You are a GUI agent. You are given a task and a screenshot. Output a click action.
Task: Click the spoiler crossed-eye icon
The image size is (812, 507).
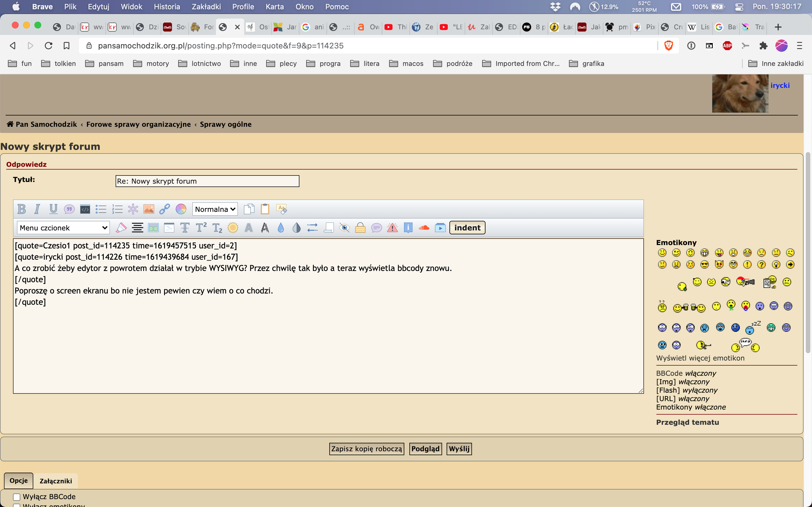344,228
